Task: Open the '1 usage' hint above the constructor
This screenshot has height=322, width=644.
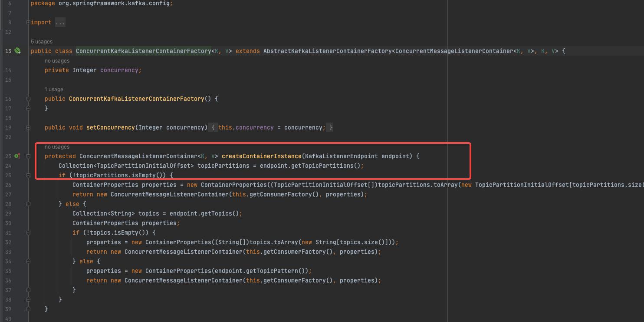Action: 54,90
